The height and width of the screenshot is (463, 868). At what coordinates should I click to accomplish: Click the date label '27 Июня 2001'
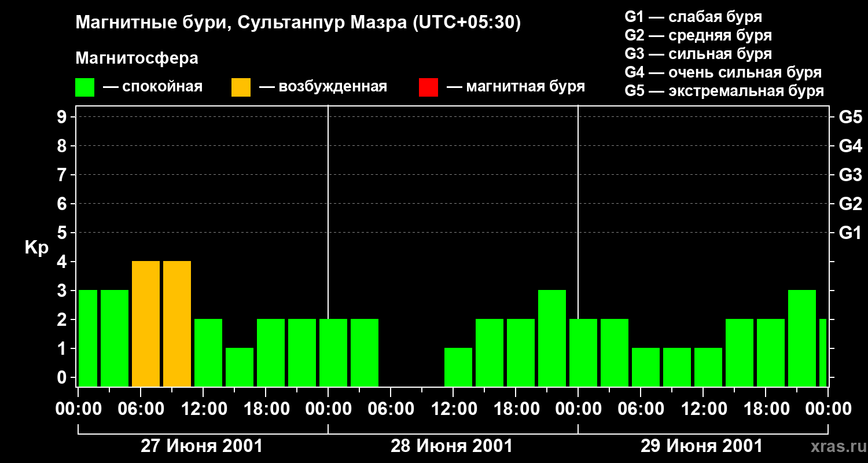click(202, 446)
